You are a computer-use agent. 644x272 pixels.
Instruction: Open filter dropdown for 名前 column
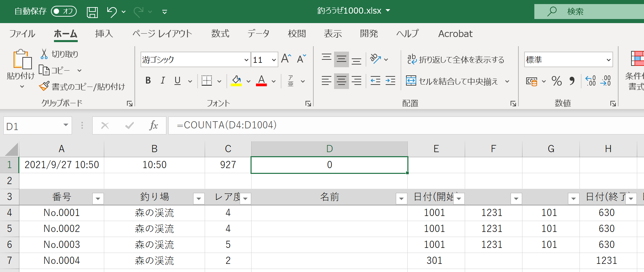coord(401,199)
